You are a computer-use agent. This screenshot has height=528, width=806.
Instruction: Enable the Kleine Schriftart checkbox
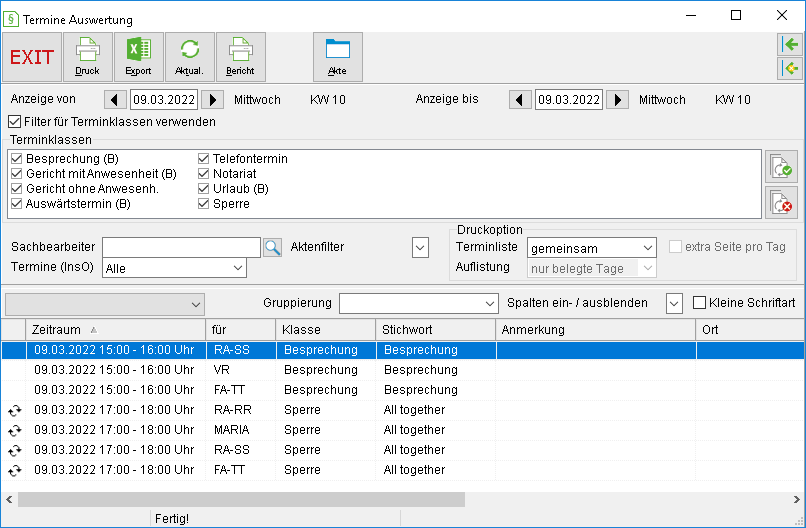tap(699, 303)
